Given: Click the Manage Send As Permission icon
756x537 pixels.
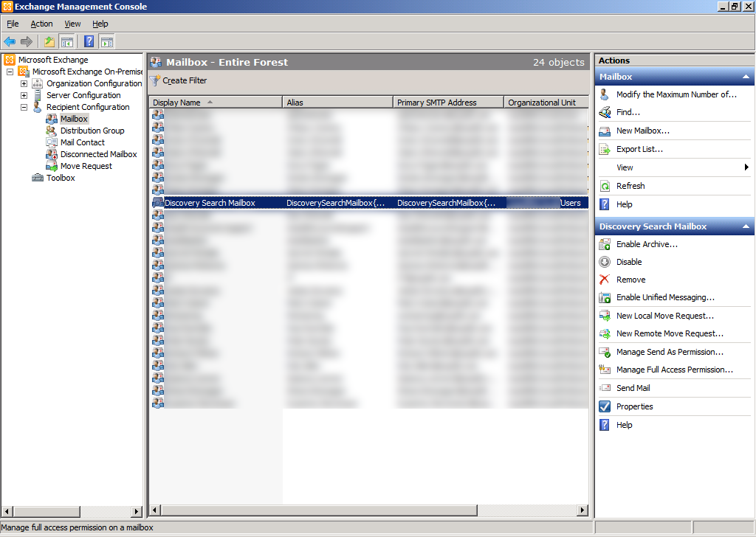Looking at the screenshot, I should pyautogui.click(x=605, y=352).
